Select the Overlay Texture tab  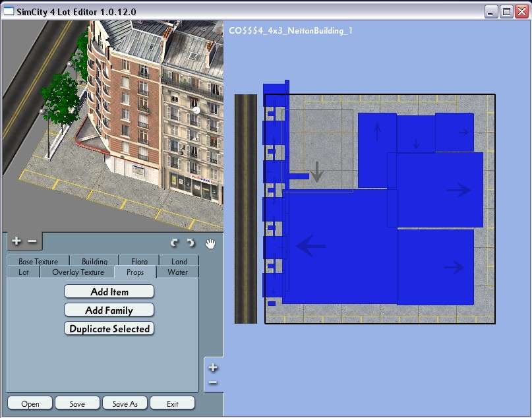coord(78,272)
